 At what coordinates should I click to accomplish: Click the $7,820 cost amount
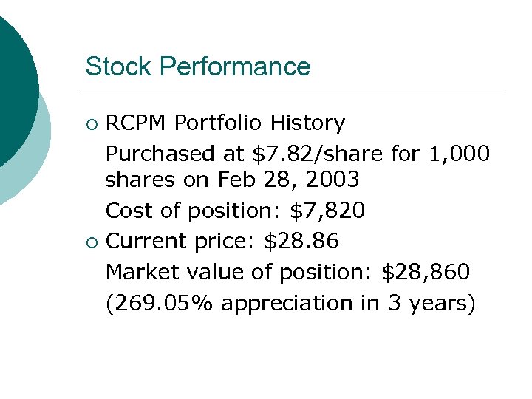click(327, 211)
